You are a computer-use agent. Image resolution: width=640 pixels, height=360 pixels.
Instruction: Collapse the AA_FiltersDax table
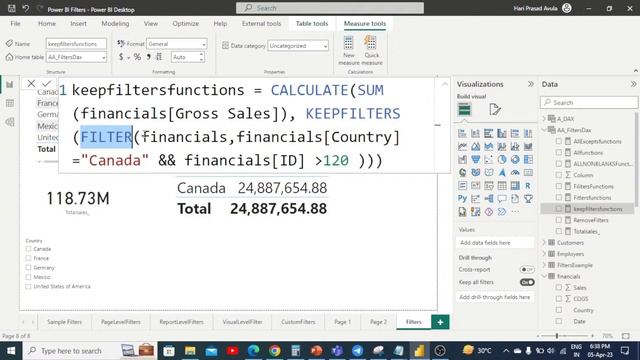[x=544, y=130]
